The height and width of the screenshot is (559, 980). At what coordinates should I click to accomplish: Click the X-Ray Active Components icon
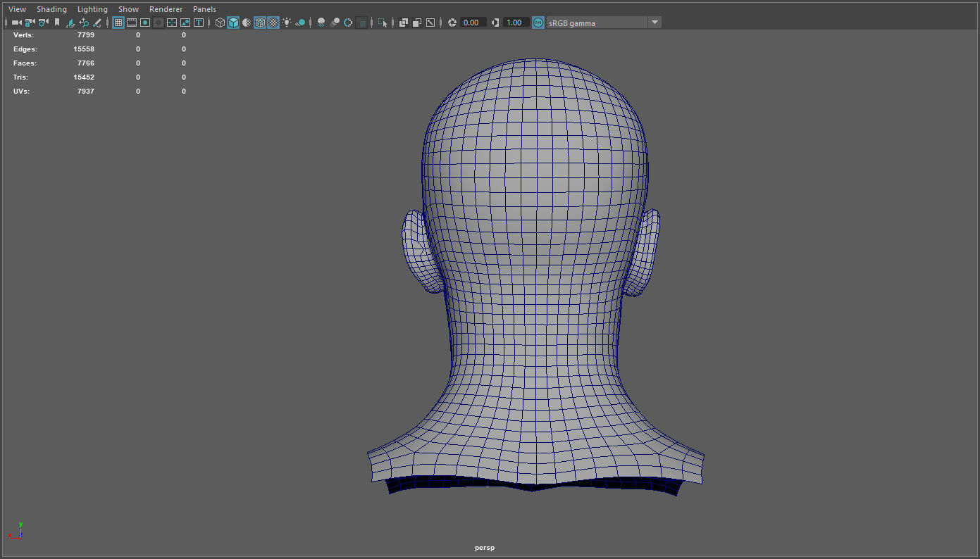(x=416, y=23)
